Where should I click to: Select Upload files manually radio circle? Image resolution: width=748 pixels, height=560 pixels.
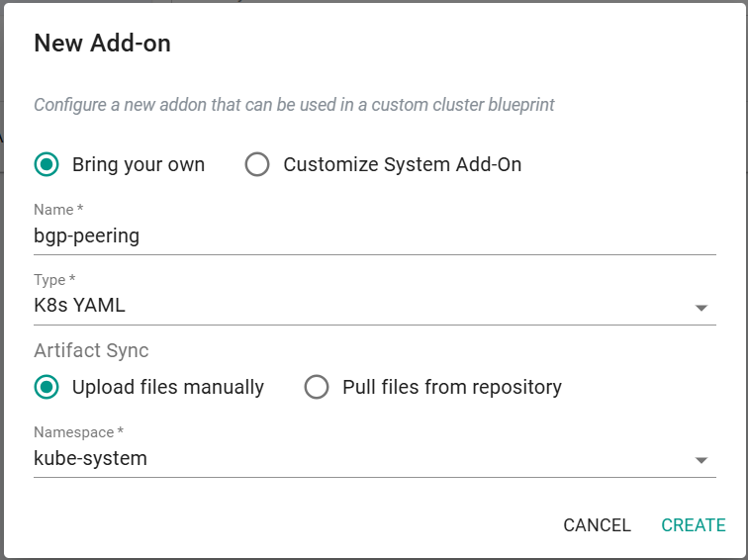tap(47, 387)
